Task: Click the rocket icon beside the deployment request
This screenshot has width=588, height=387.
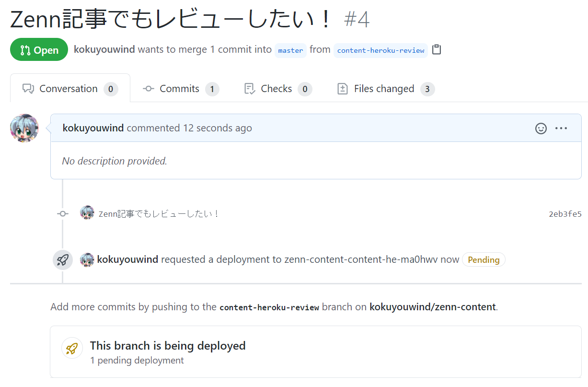Action: pos(63,260)
